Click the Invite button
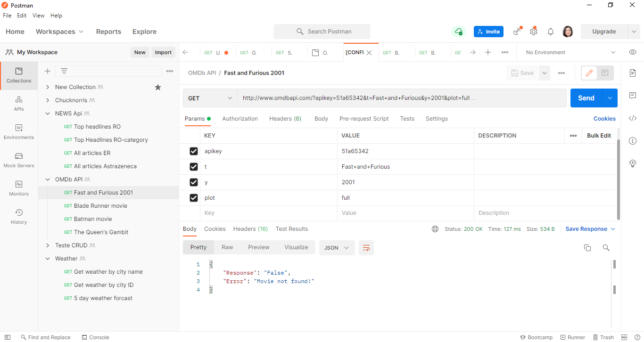644x342 pixels. click(488, 32)
